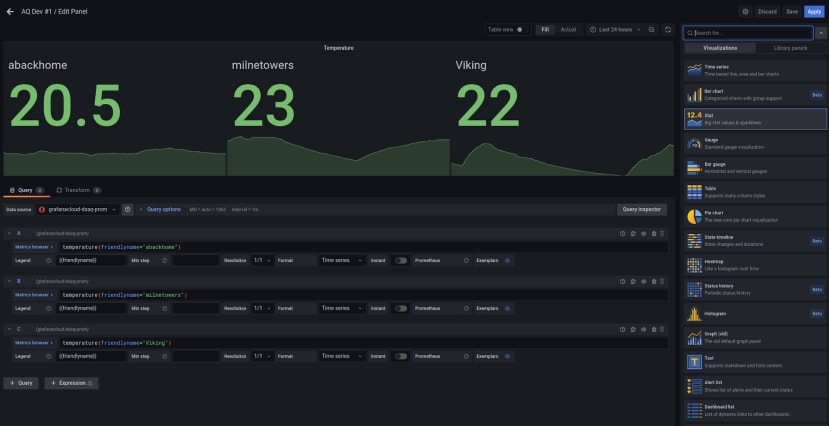The height and width of the screenshot is (426, 829).
Task: Duplicate query B
Action: pyautogui.click(x=633, y=281)
